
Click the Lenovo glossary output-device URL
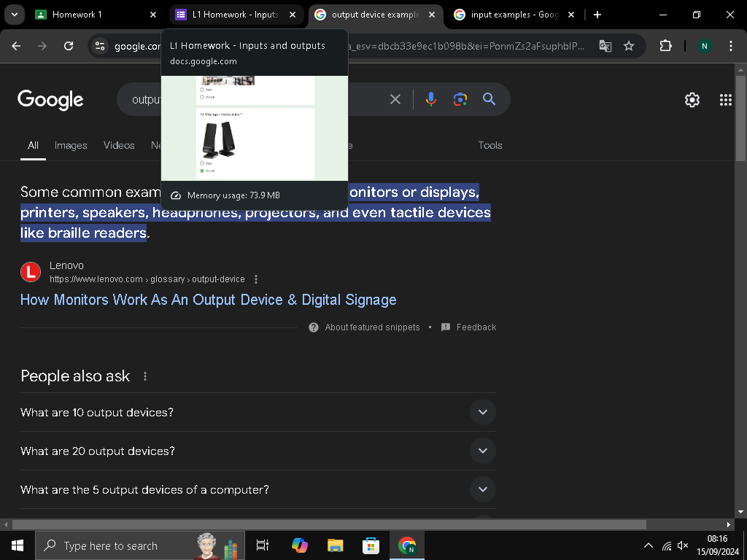tap(147, 279)
